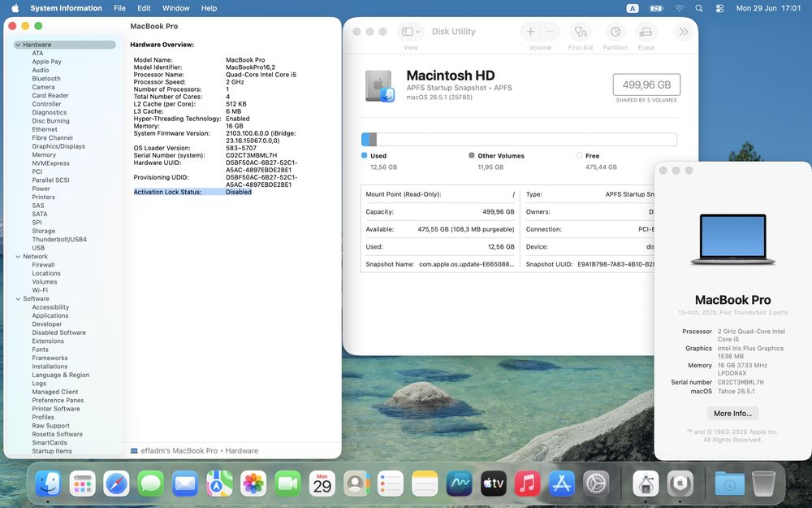This screenshot has height=508, width=812.
Task: Collapse the Software section in sidebar
Action: [x=18, y=298]
